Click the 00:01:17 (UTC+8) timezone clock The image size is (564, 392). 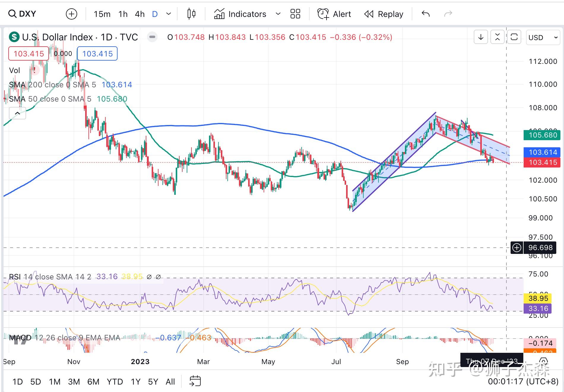click(523, 381)
